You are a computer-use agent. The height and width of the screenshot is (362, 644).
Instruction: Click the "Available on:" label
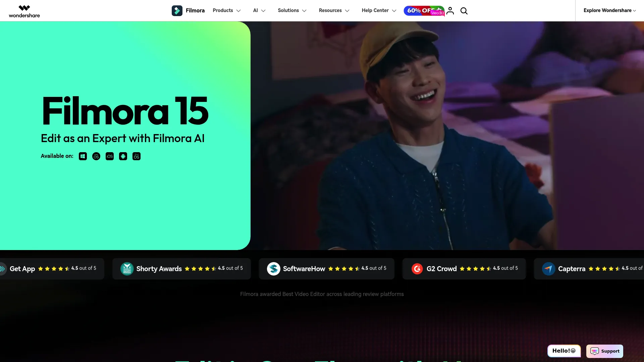coord(57,156)
